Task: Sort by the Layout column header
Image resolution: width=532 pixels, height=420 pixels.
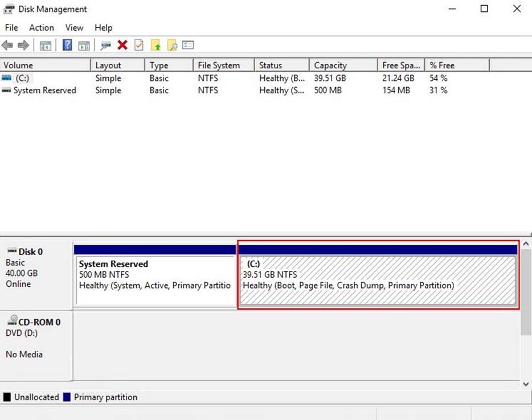Action: [x=118, y=65]
